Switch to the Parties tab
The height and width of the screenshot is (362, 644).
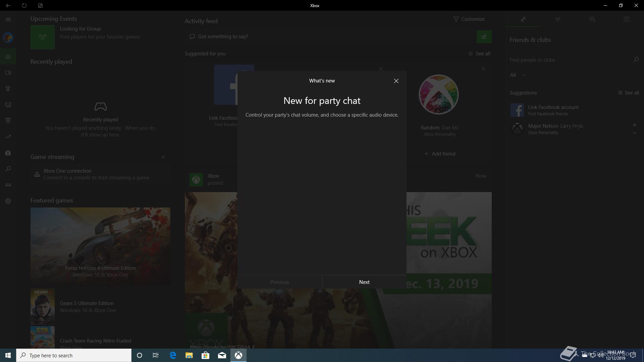557,19
